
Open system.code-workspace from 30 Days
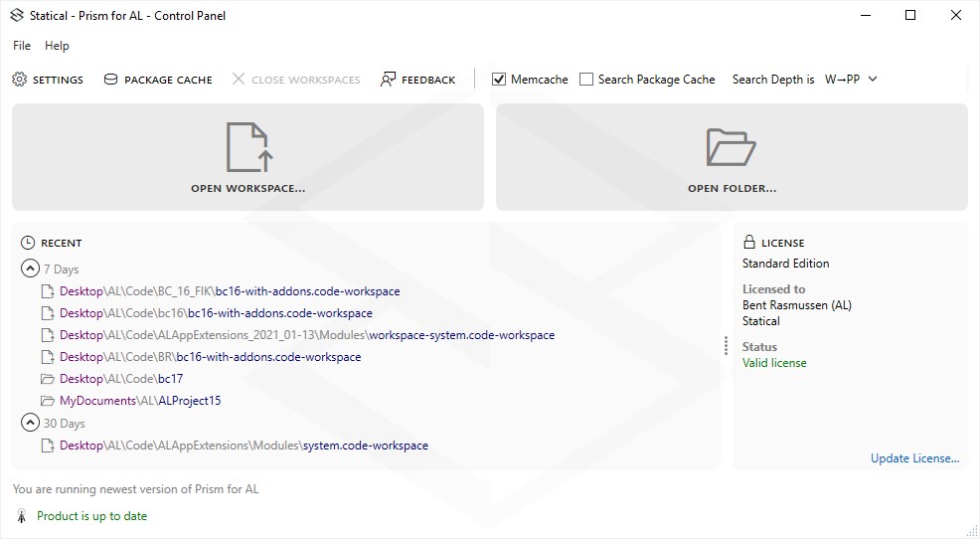[244, 446]
